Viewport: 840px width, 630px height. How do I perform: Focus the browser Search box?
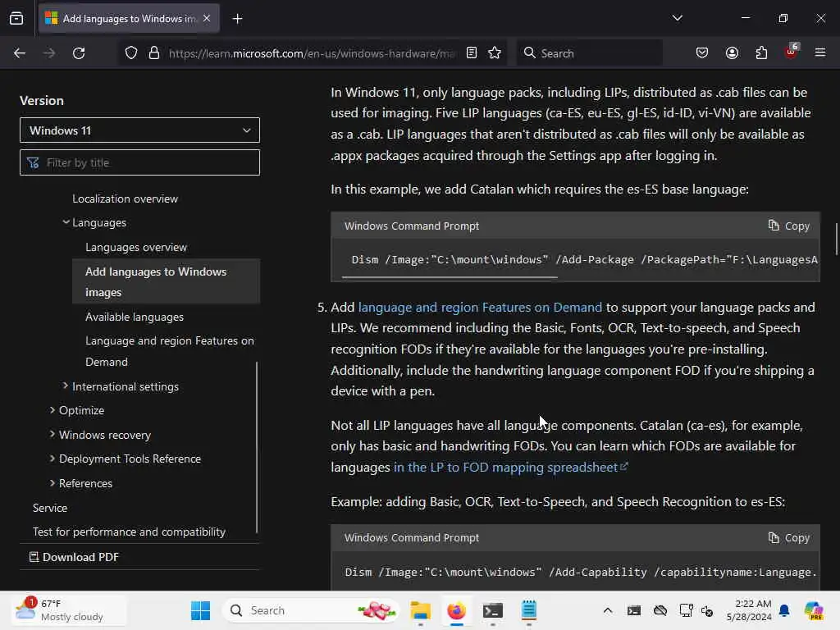coord(589,53)
